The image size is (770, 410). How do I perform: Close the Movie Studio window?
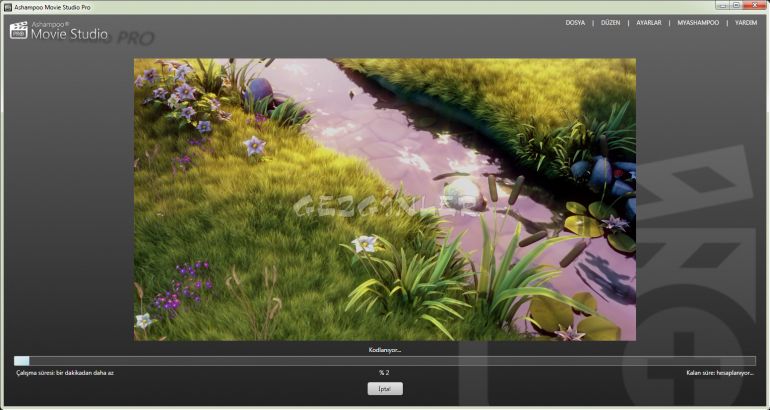[x=755, y=5]
